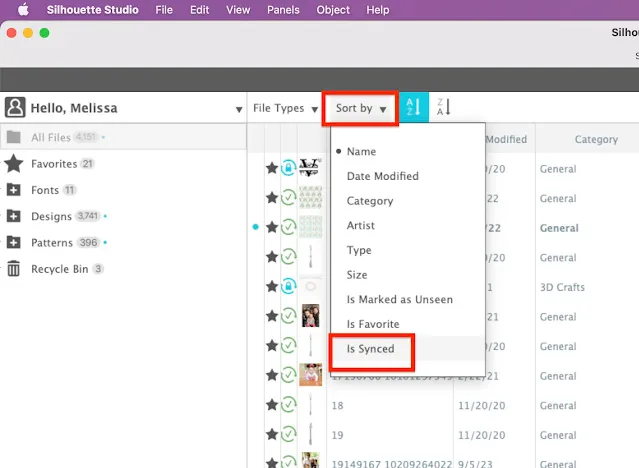
Task: Open the Silhouette Studio app menu
Action: tap(93, 10)
